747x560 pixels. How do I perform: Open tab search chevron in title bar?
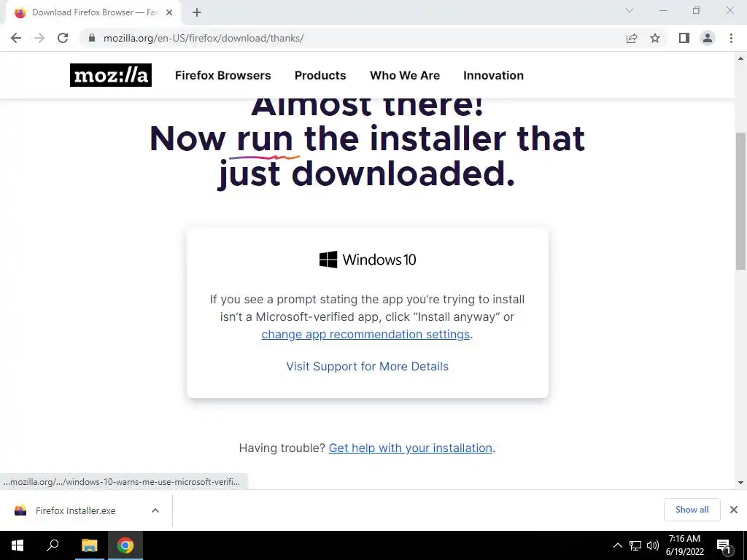(x=630, y=10)
